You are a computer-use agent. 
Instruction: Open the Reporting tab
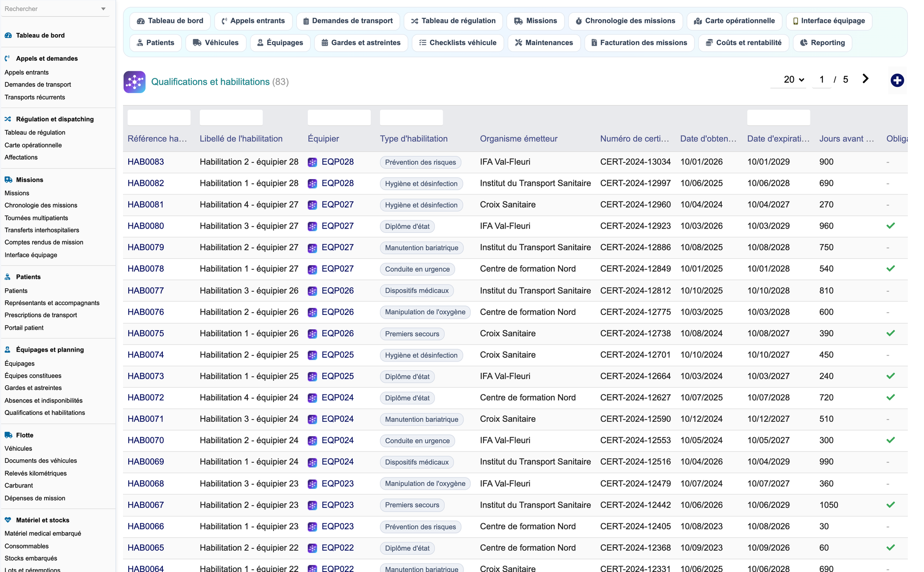click(x=822, y=43)
